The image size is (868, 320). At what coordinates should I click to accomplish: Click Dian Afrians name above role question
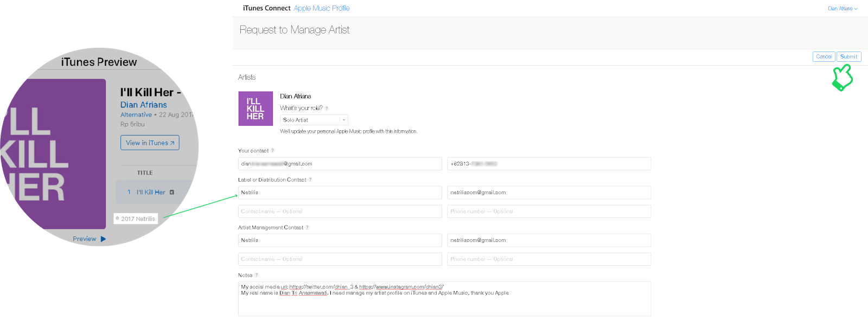[x=296, y=96]
